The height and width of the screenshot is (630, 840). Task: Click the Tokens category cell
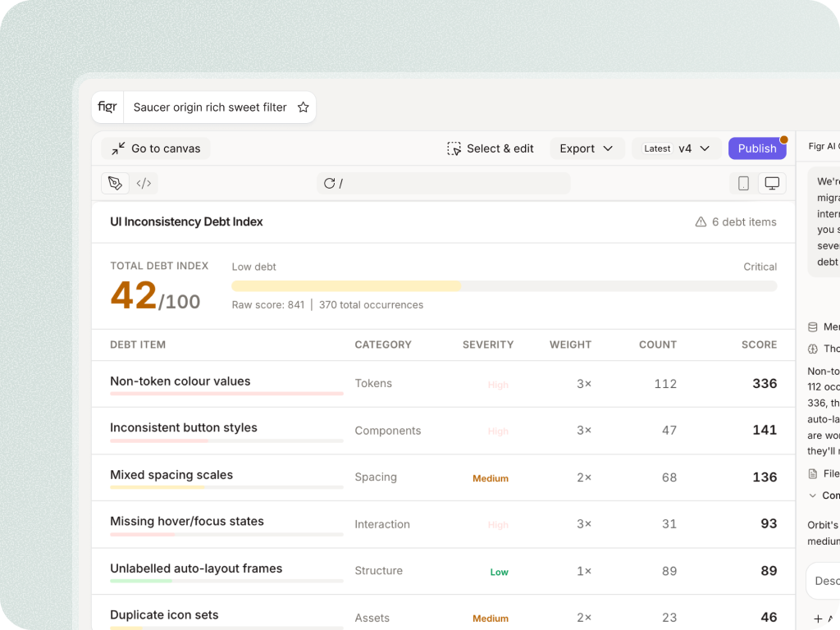tap(373, 384)
